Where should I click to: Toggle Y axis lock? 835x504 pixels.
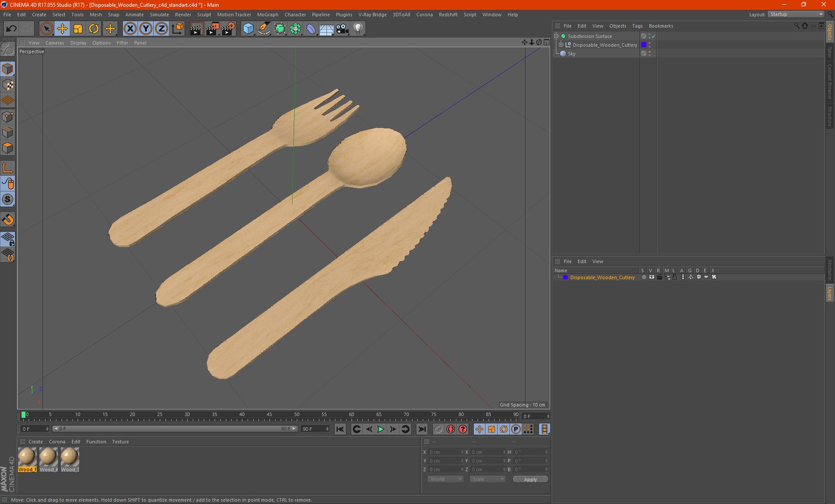pos(146,29)
